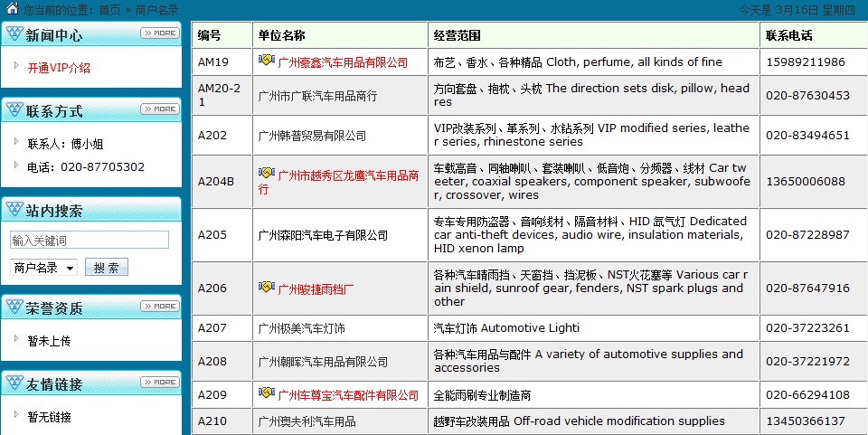Viewport: 868px width, 435px height.
Task: Open the 开通VIP介绍 link
Action: coord(59,68)
